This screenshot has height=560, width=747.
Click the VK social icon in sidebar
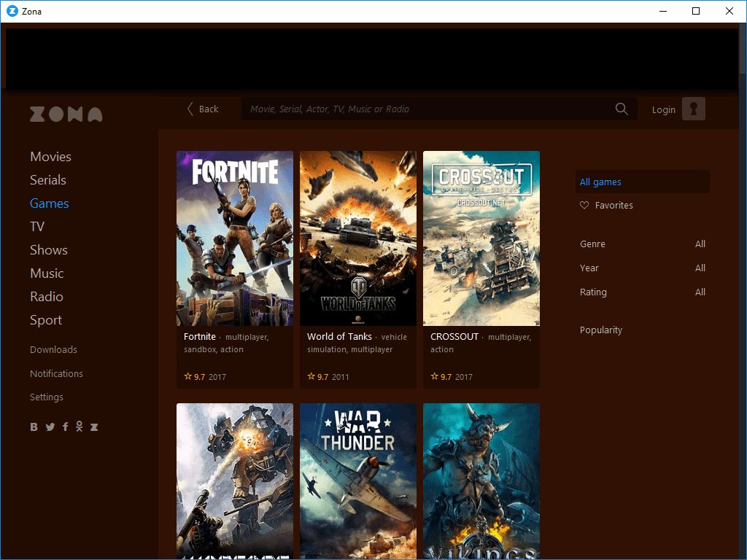[x=34, y=427]
